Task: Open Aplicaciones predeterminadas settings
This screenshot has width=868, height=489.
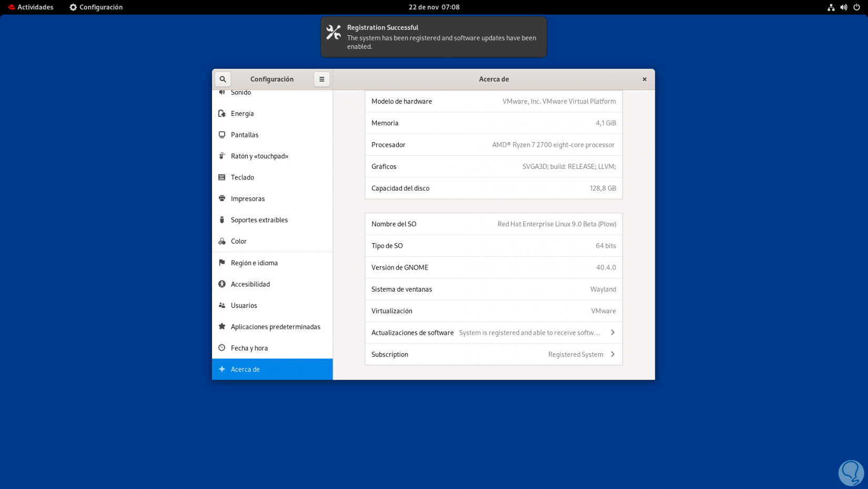Action: coord(272,326)
